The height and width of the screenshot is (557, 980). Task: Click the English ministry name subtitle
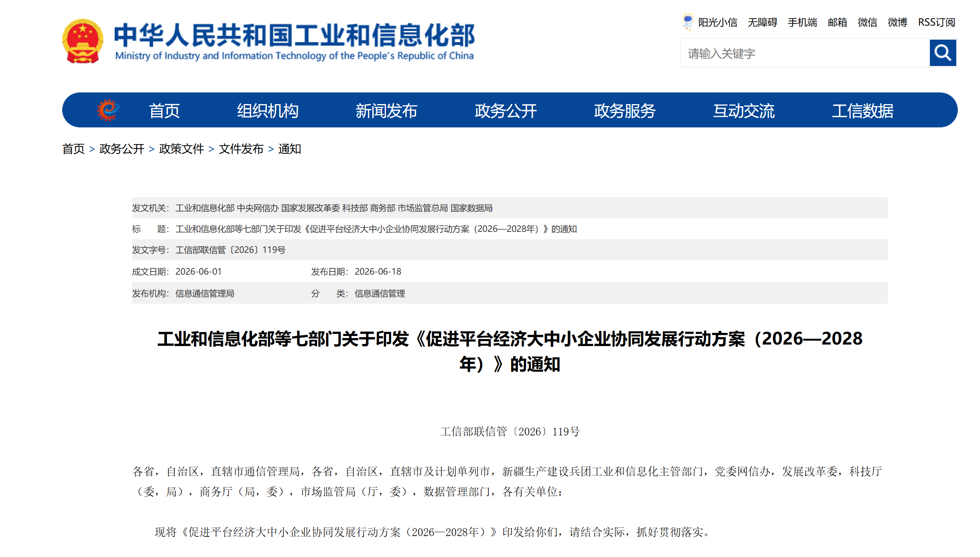coord(295,56)
